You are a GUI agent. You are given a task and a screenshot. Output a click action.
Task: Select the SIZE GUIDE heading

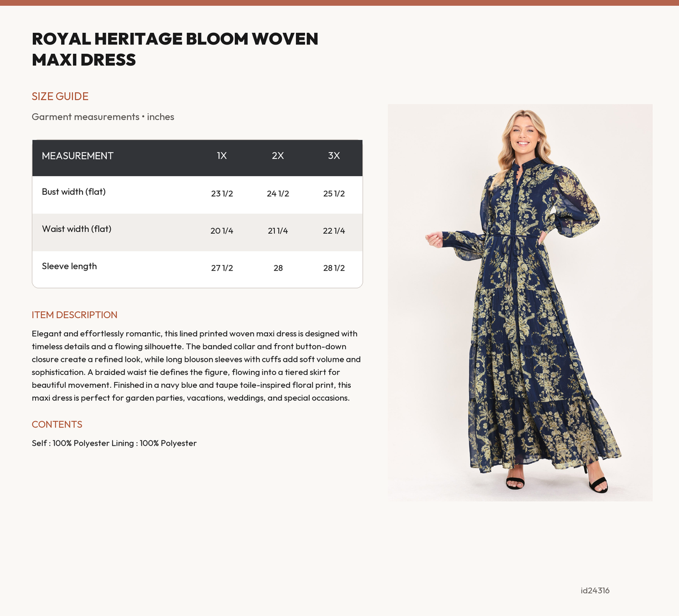coord(60,96)
